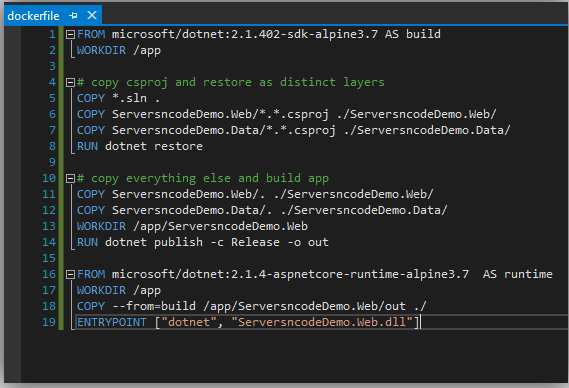Click the ENTRYPOINT keyword on line 19
This screenshot has width=569, height=388.
pyautogui.click(x=112, y=322)
